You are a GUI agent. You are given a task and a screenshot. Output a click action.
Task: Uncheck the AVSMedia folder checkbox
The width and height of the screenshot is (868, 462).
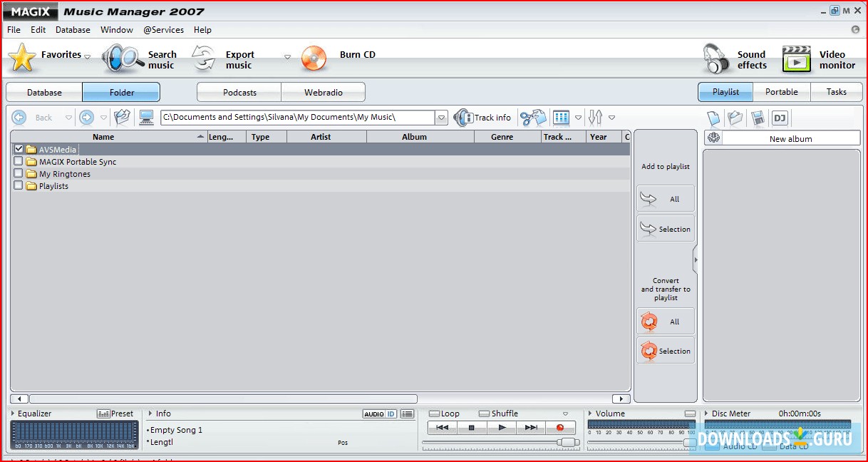(x=19, y=149)
